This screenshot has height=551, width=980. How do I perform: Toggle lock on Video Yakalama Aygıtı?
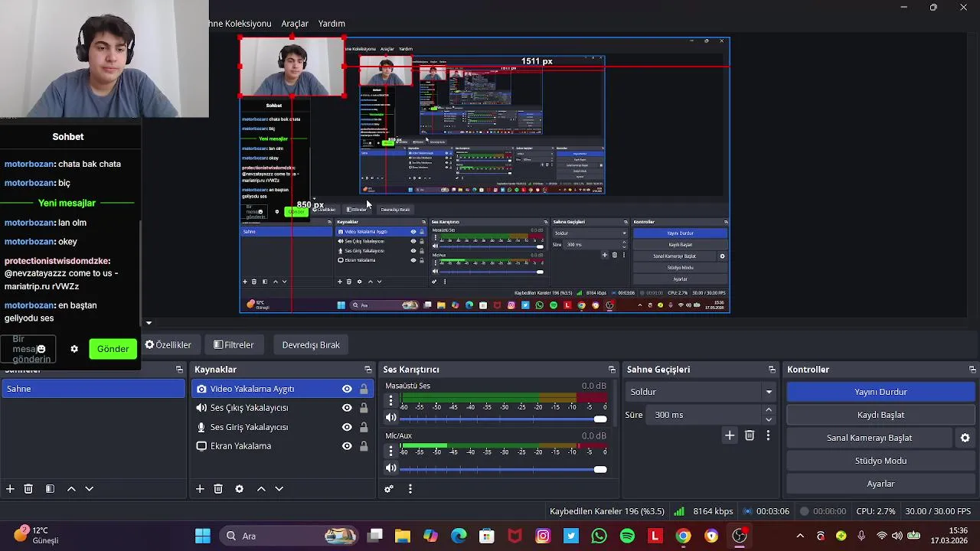(364, 389)
